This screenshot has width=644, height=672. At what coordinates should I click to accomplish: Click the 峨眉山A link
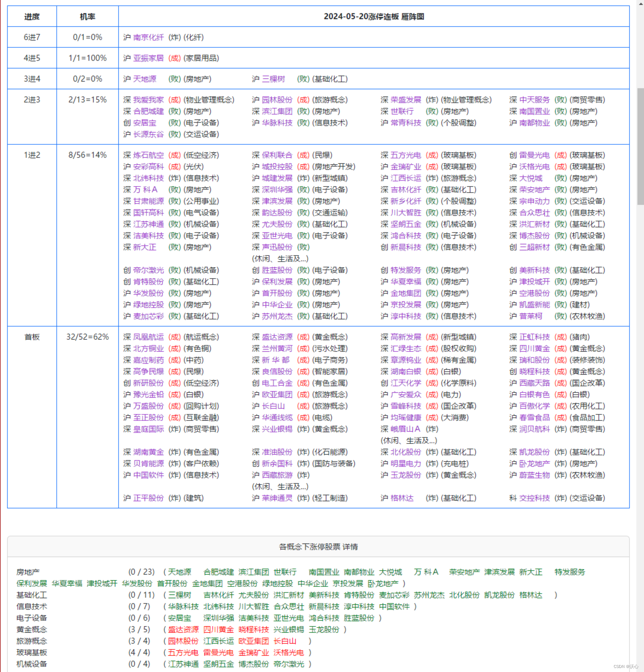pyautogui.click(x=405, y=429)
